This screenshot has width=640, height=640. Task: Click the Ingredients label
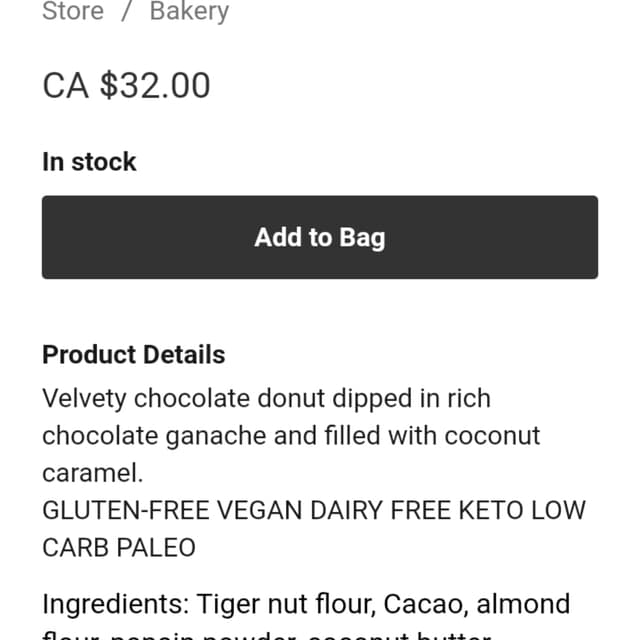pyautogui.click(x=116, y=604)
